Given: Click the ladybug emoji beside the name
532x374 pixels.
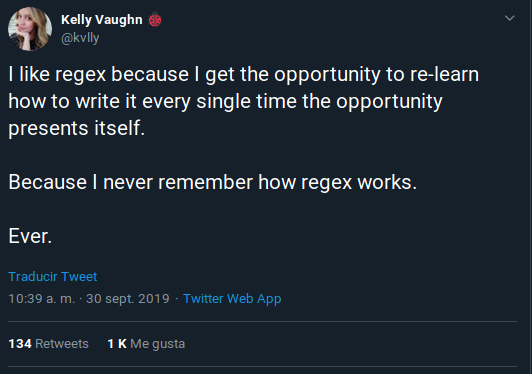Looking at the screenshot, I should tap(155, 20).
